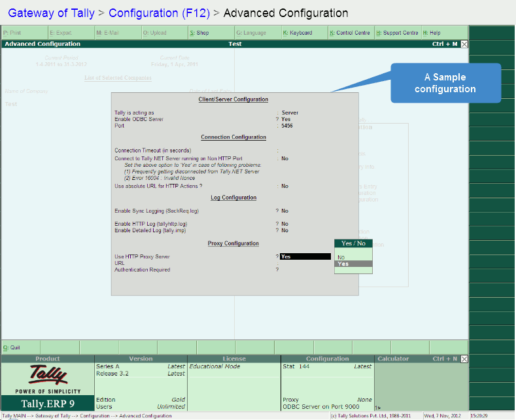Click the Enable HTTP Log No value
The image size is (516, 420).
pos(284,224)
